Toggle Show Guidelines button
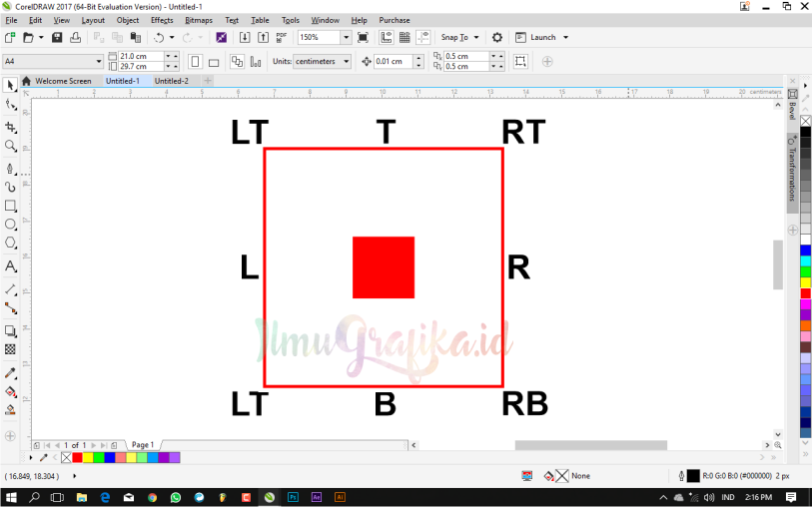Screen dimensions: 812x507 click(423, 37)
